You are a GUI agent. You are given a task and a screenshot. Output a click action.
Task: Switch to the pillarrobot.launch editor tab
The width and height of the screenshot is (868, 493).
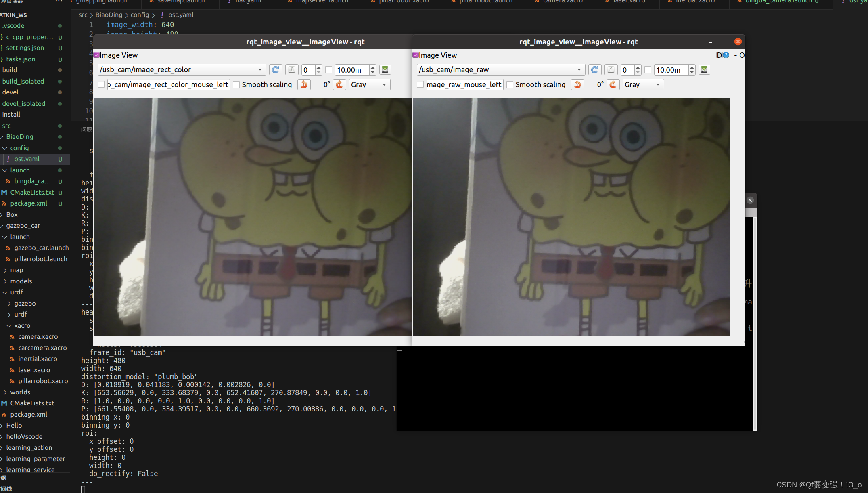(x=485, y=2)
